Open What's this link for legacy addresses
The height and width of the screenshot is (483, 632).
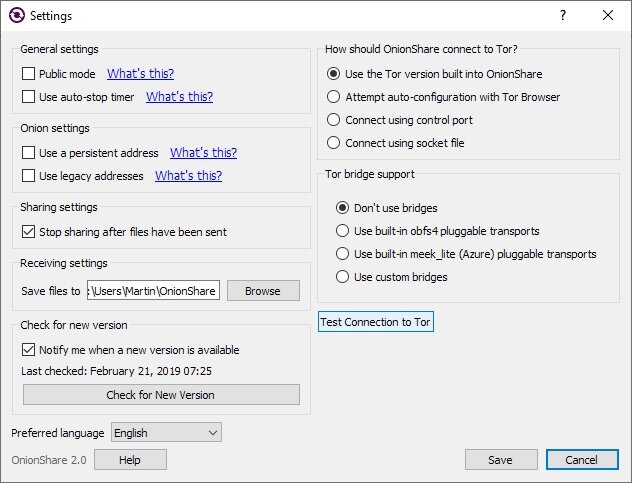[188, 176]
